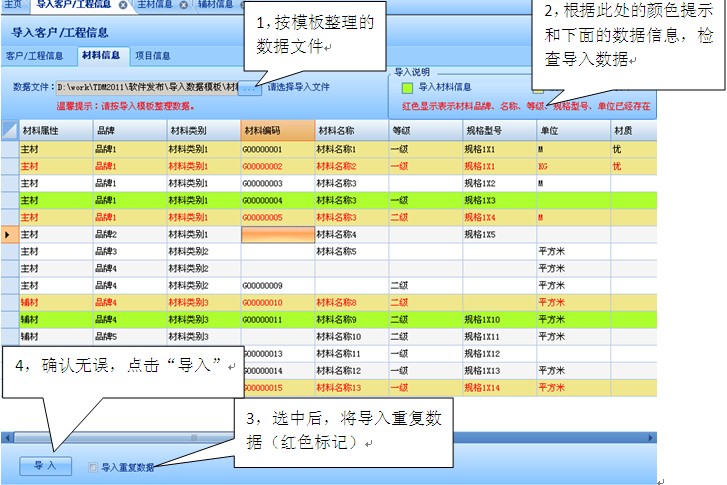Open the 客户/工程信息 sub-tab
Image resolution: width=727 pixels, height=485 pixels.
[35, 56]
